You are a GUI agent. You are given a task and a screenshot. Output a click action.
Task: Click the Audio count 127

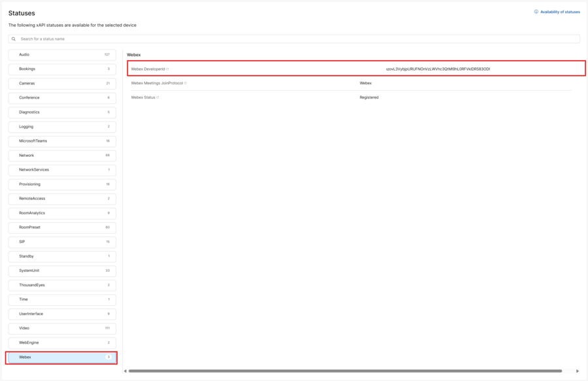(x=107, y=55)
